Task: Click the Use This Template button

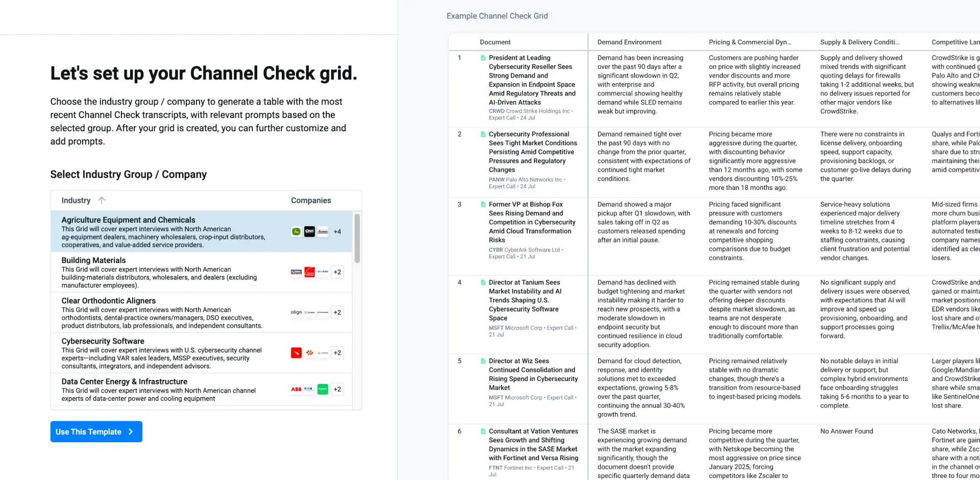Action: pos(96,431)
